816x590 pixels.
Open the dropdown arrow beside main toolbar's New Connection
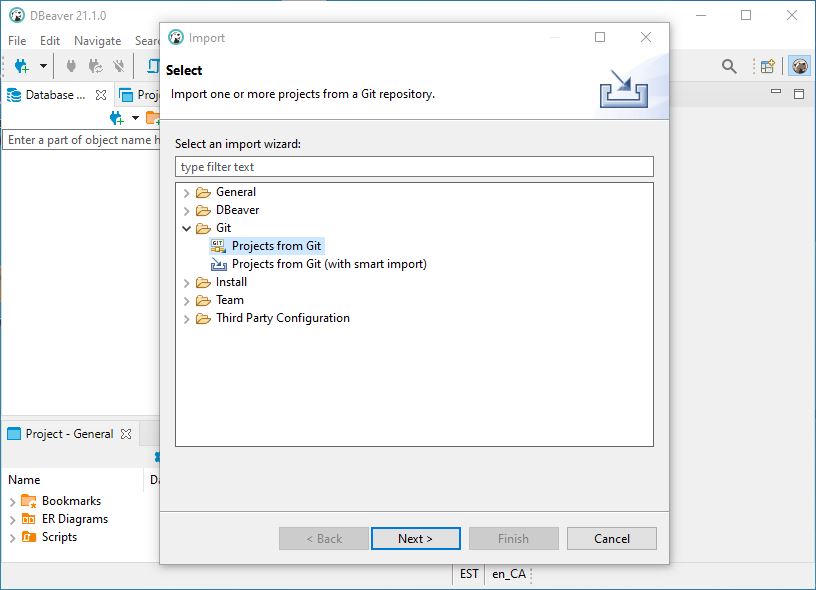click(x=43, y=66)
